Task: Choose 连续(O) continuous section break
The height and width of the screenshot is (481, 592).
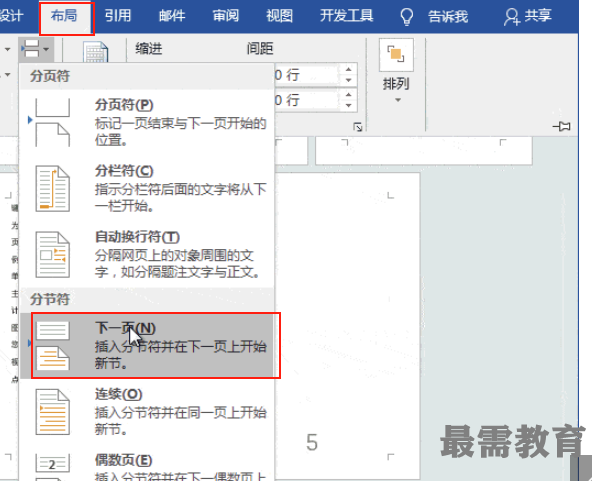Action: [x=147, y=412]
